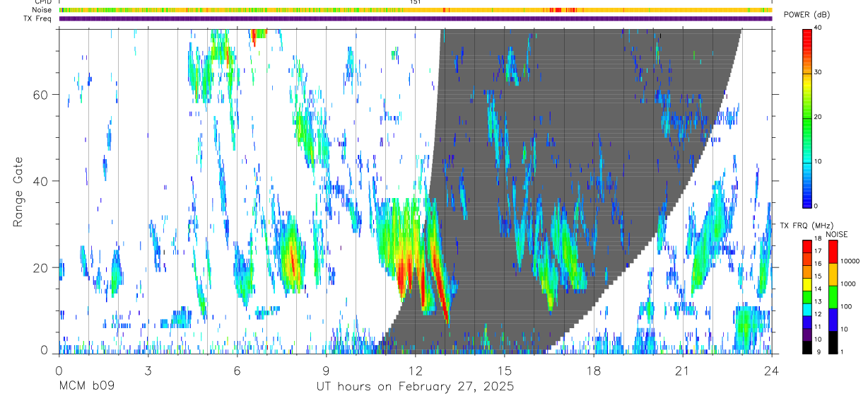Image resolution: width=868 pixels, height=401 pixels.
Task: Select the red NOISE swatch above 10000
Action: pos(833,252)
